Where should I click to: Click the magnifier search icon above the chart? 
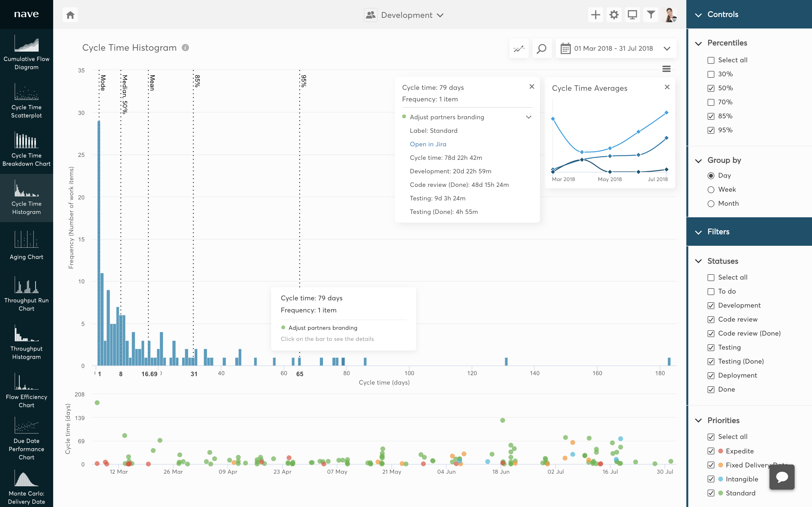tap(541, 49)
